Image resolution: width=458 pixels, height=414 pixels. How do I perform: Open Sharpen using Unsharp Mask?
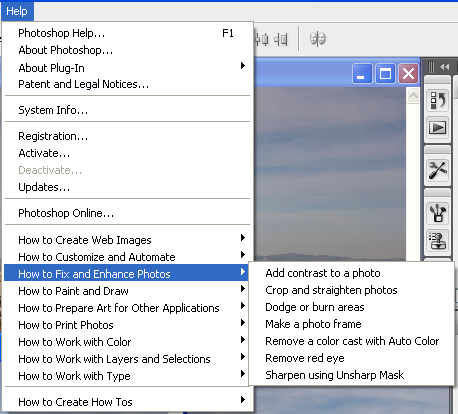pyautogui.click(x=352, y=375)
